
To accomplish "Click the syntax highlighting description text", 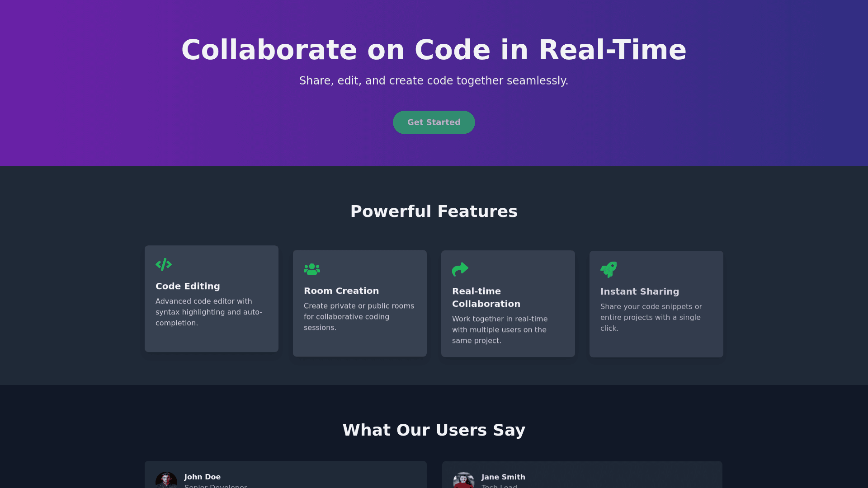I will (x=208, y=312).
